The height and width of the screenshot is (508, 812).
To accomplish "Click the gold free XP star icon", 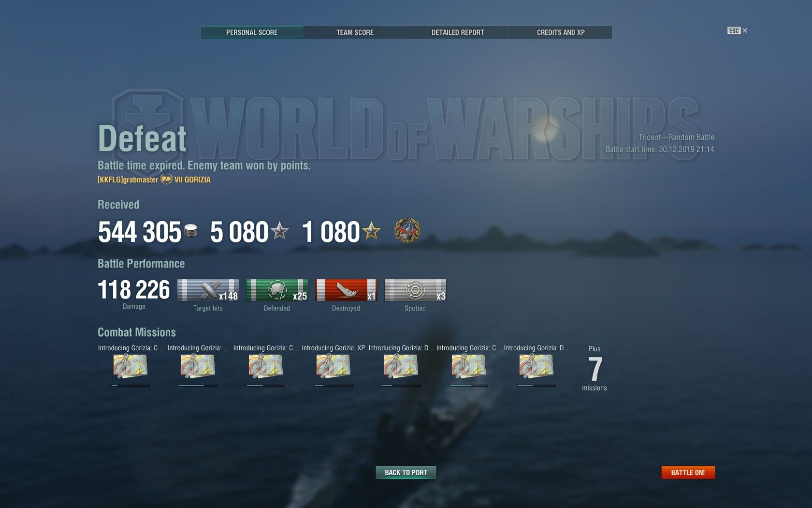I will (x=372, y=231).
